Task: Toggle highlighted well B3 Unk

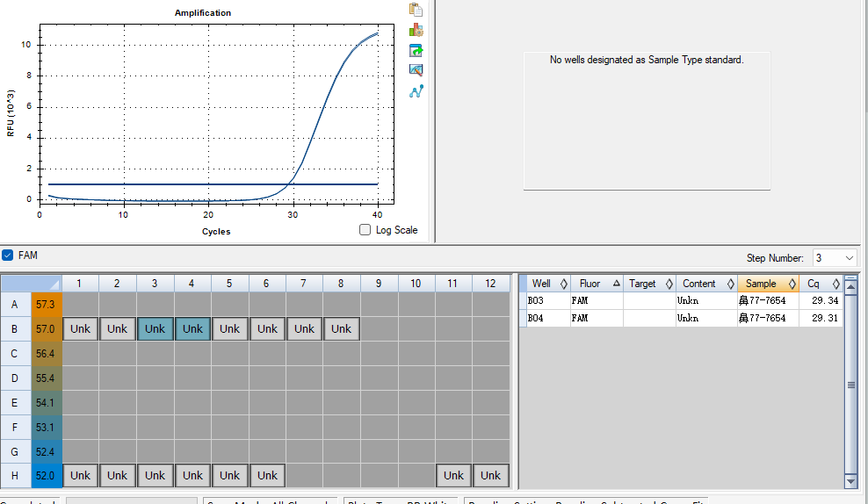Action: pos(155,328)
